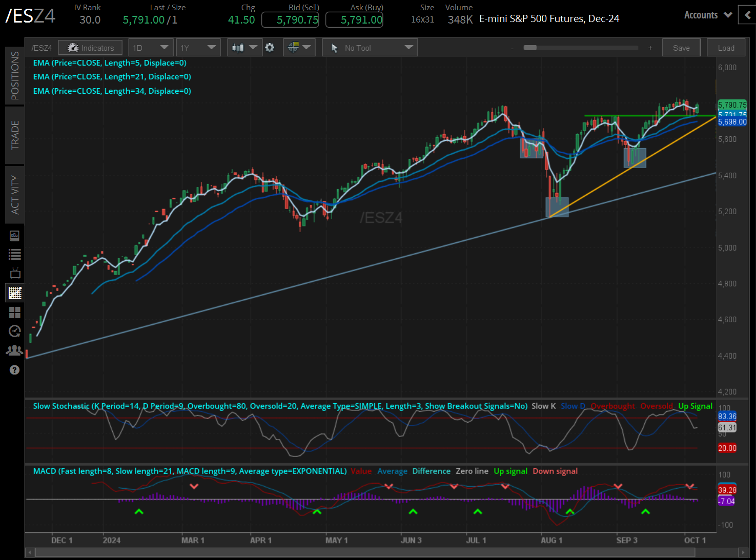Click the Ask price 5,791.00 button

pos(354,19)
